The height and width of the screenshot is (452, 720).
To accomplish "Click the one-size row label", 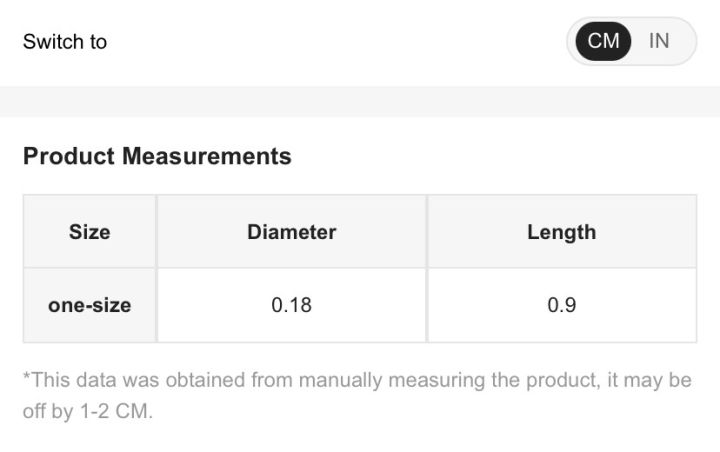I will click(89, 305).
